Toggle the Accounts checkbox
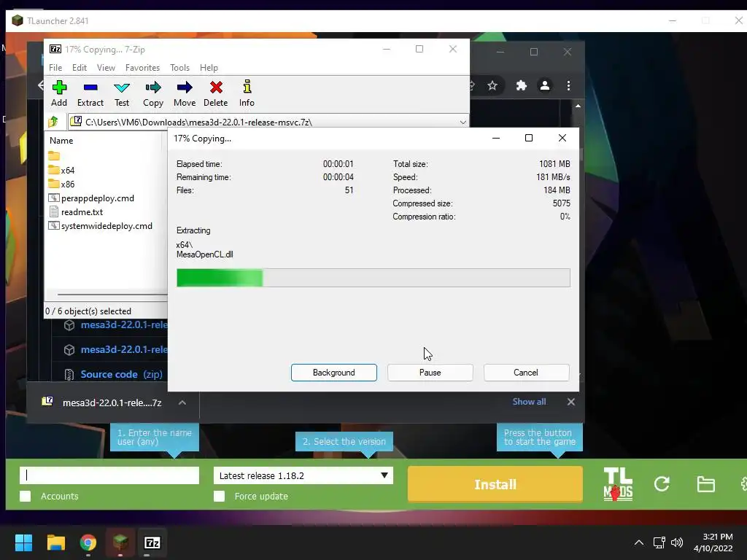Image resolution: width=747 pixels, height=560 pixels. 26,496
